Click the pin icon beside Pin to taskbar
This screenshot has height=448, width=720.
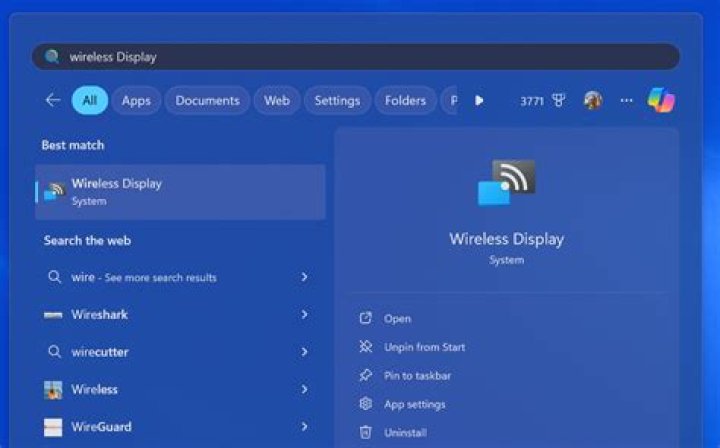point(366,375)
